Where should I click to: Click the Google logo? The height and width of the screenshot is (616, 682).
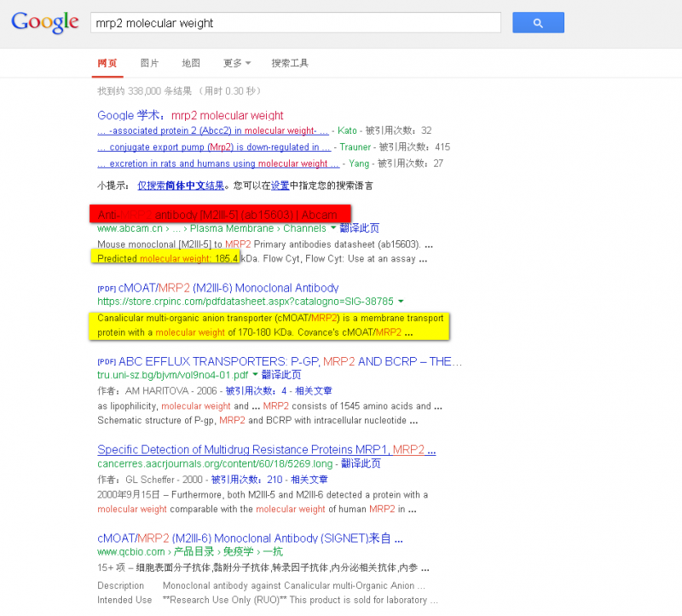[x=45, y=22]
